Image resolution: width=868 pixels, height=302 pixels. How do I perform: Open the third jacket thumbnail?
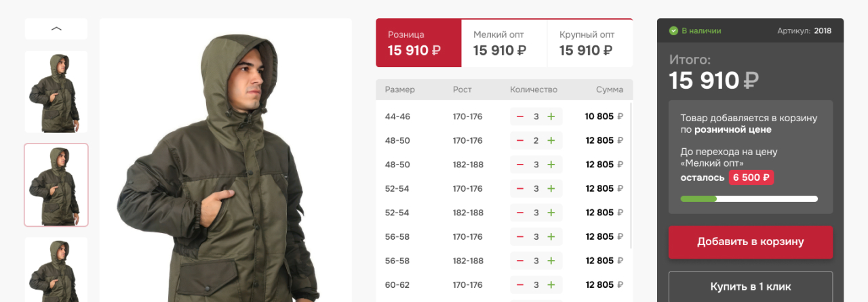click(x=56, y=269)
